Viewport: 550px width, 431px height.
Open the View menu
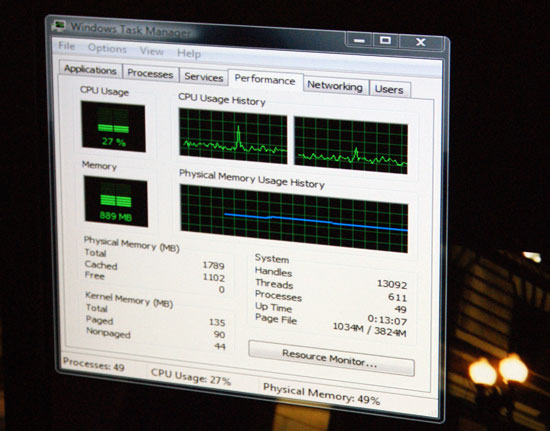click(x=152, y=51)
